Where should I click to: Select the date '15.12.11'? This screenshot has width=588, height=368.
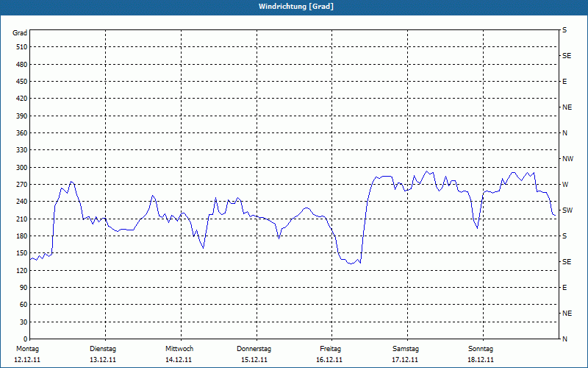coord(254,360)
